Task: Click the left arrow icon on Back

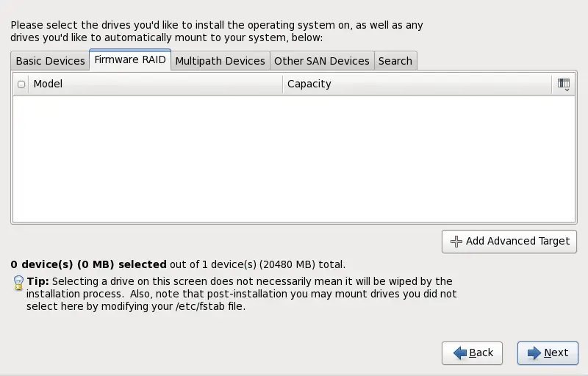Action: (x=460, y=353)
